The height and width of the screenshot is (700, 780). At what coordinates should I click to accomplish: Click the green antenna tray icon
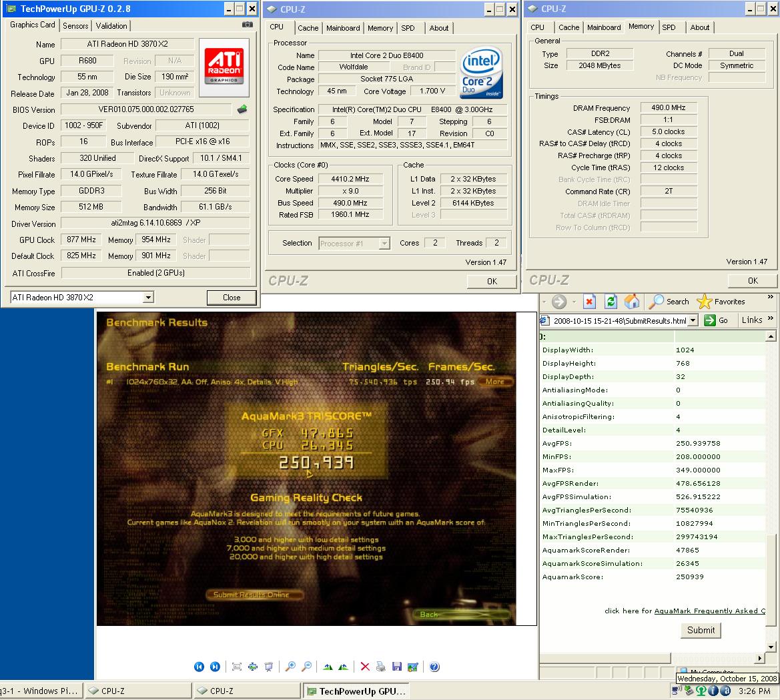701,691
